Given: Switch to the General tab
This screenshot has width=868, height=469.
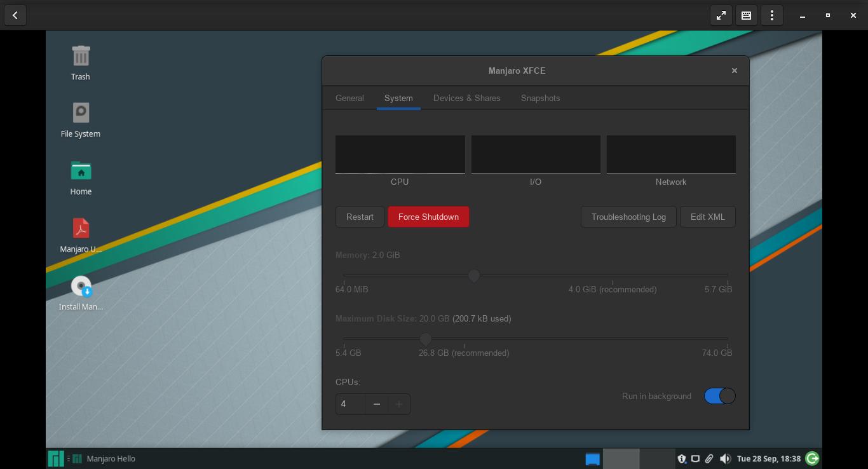Looking at the screenshot, I should 349,98.
